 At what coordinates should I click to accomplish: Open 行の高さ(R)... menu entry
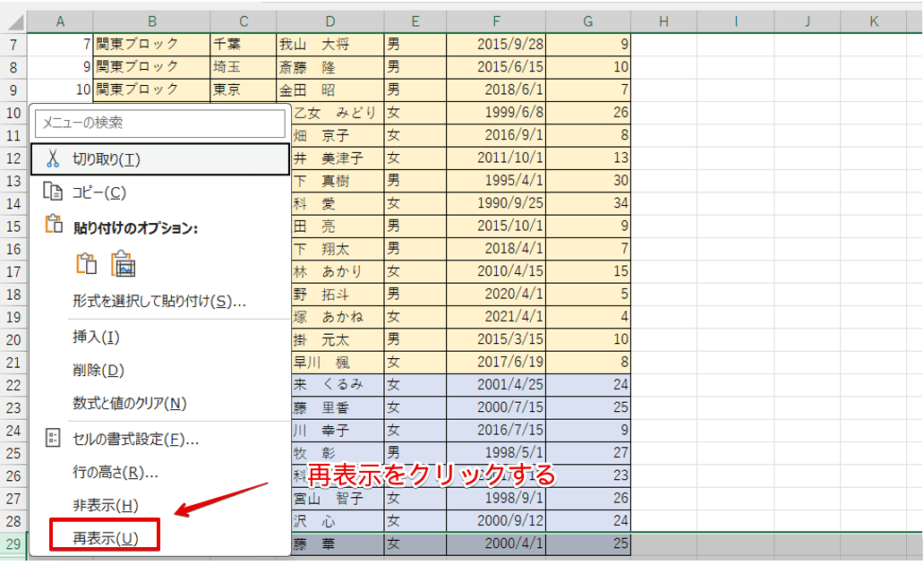pyautogui.click(x=159, y=472)
